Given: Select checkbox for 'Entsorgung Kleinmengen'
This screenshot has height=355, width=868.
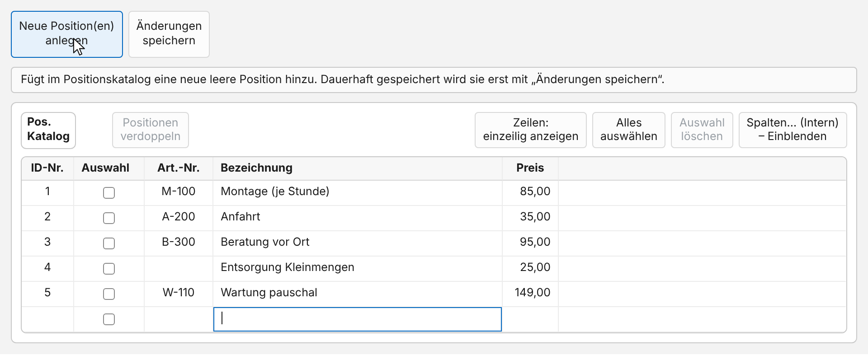Looking at the screenshot, I should (109, 269).
